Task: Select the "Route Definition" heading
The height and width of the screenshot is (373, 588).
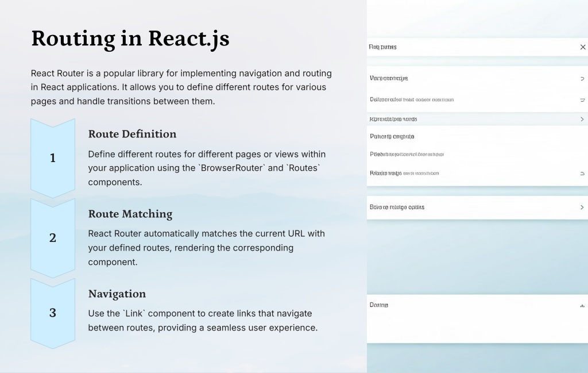Action: click(132, 134)
